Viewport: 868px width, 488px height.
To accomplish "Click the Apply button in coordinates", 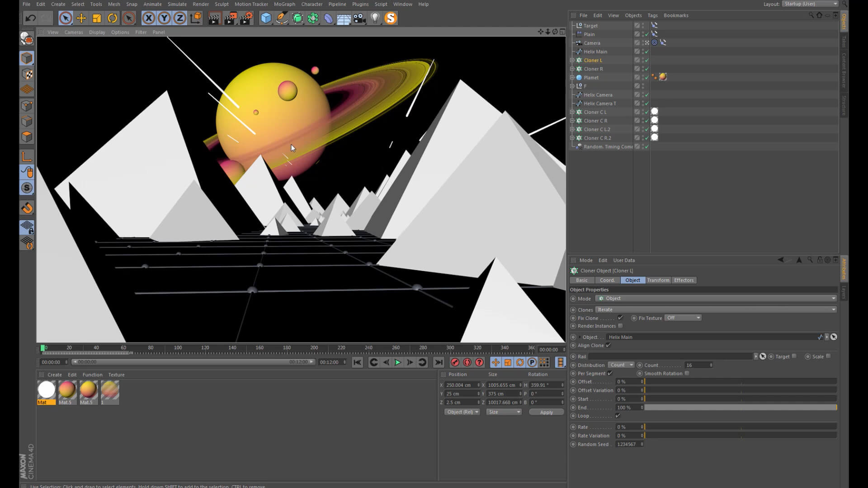I will point(546,412).
